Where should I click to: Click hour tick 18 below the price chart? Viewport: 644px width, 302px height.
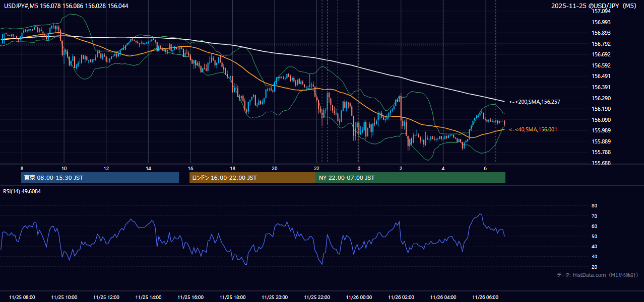point(232,168)
